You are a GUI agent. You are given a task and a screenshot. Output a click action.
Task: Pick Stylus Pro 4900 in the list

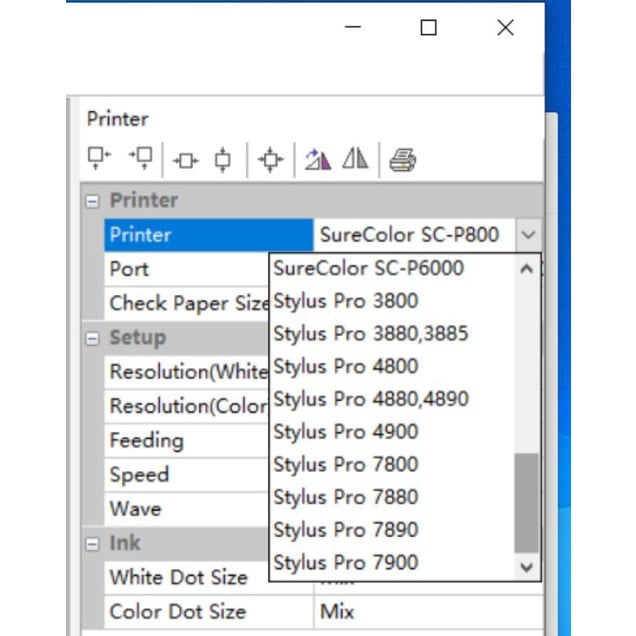346,432
